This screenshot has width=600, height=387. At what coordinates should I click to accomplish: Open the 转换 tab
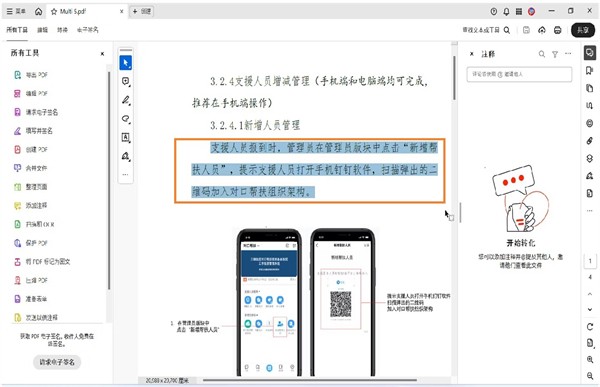(x=62, y=30)
